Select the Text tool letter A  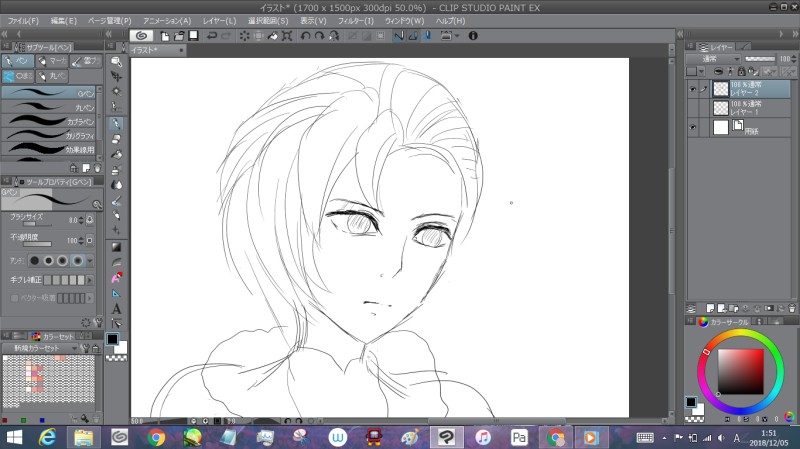[116, 309]
